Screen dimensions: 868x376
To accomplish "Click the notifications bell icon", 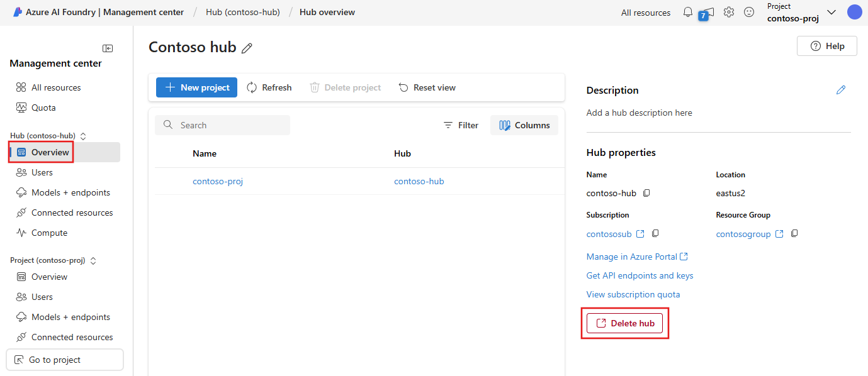I will (x=688, y=12).
